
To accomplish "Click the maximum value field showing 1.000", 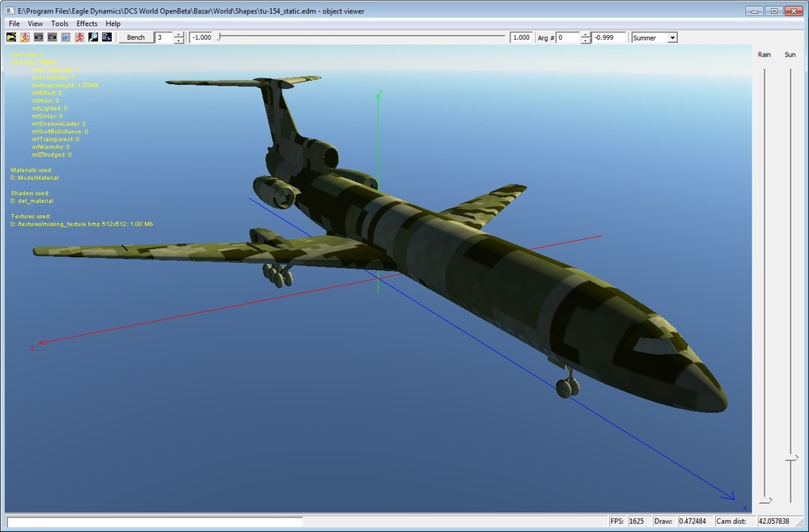I will 521,38.
